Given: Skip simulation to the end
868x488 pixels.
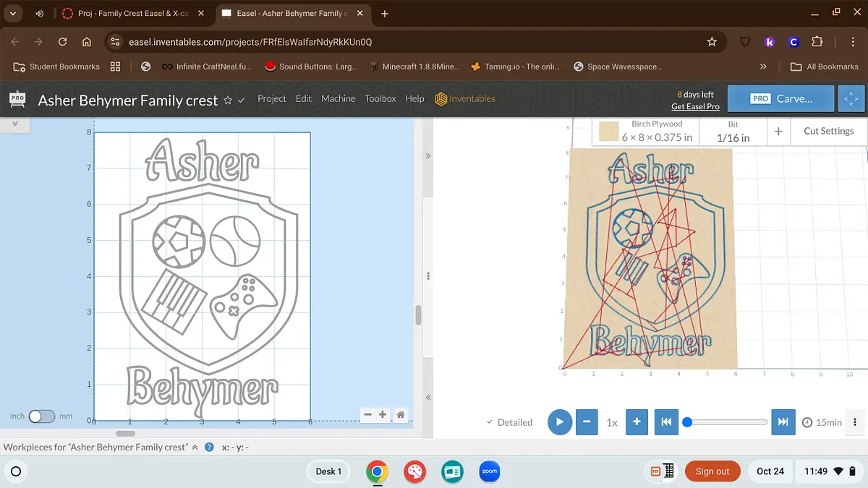Looking at the screenshot, I should [x=783, y=422].
